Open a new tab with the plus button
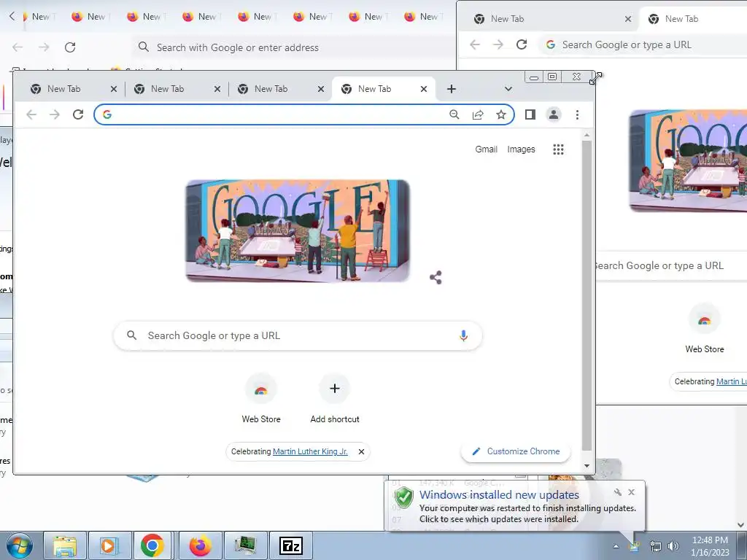This screenshot has height=560, width=747. [451, 88]
